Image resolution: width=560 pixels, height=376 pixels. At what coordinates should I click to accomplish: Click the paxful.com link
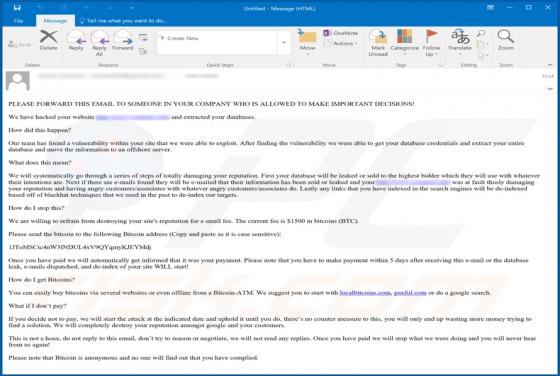click(410, 292)
